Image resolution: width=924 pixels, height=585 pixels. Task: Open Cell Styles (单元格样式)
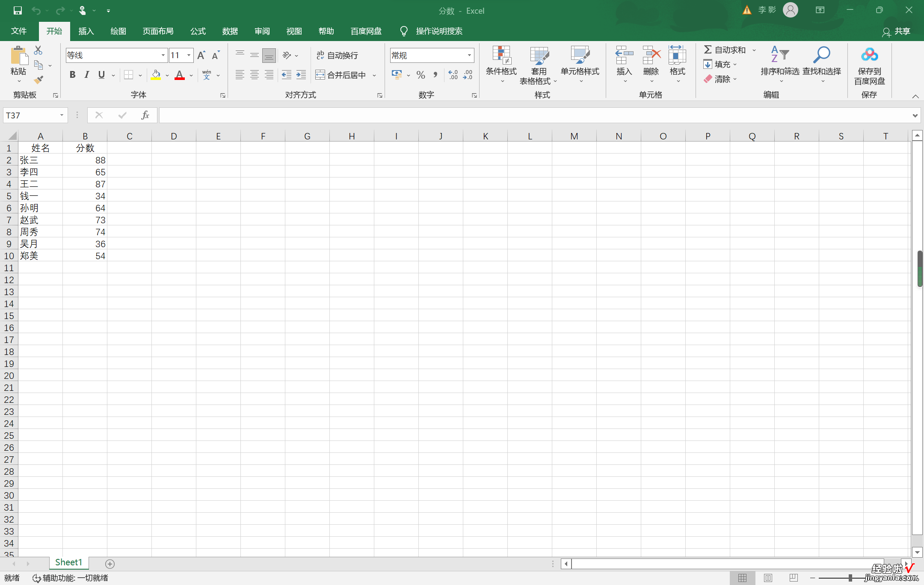point(580,64)
